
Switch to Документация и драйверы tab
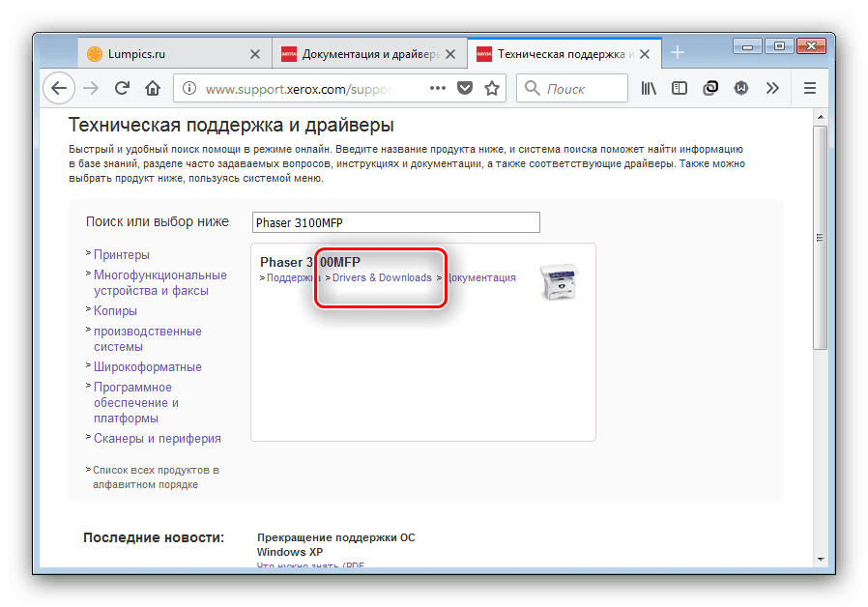coord(369,54)
